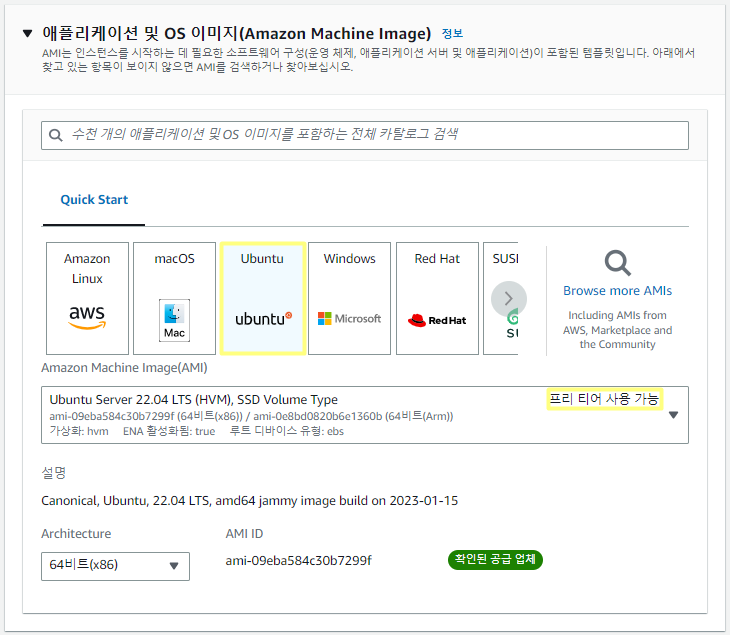730x635 pixels.
Task: Click the ubuntu logo in Ubuntu tile
Action: 264,319
